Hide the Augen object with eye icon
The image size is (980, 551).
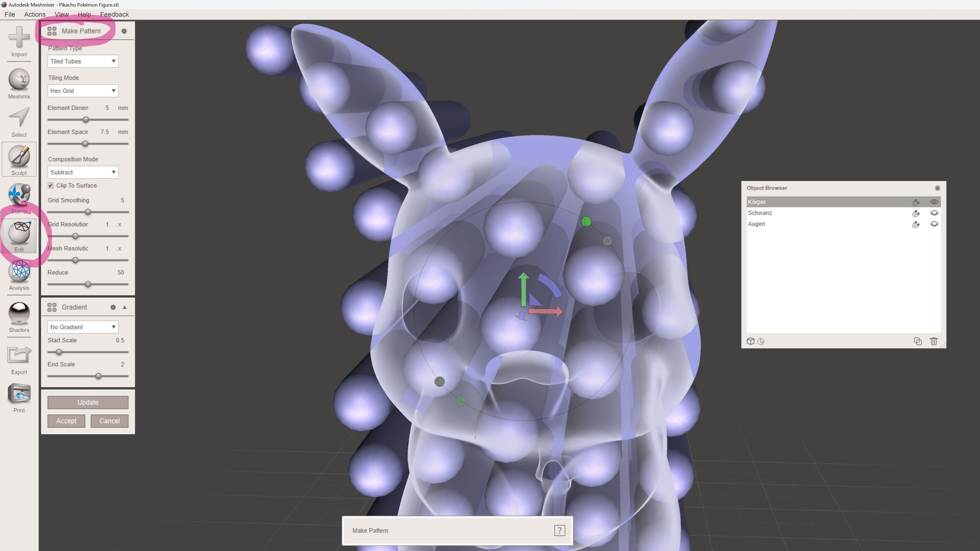(934, 224)
